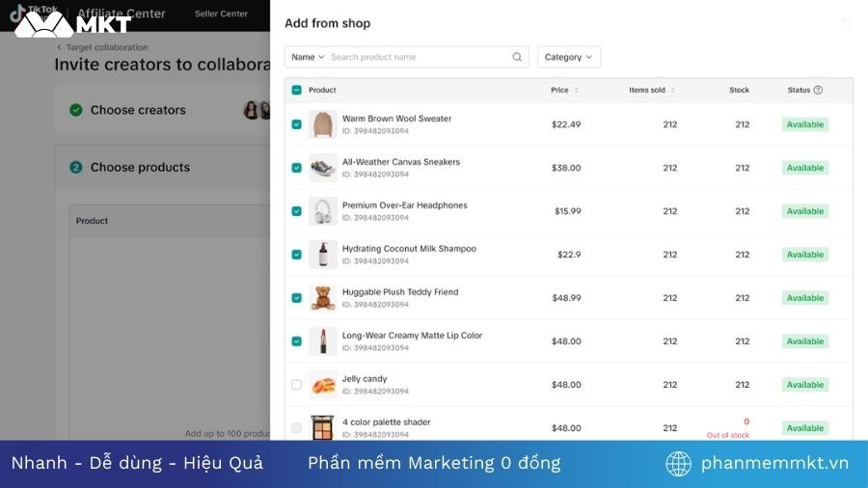Open the Affiliate Center menu item
Screen dimensions: 868x488
(x=122, y=14)
